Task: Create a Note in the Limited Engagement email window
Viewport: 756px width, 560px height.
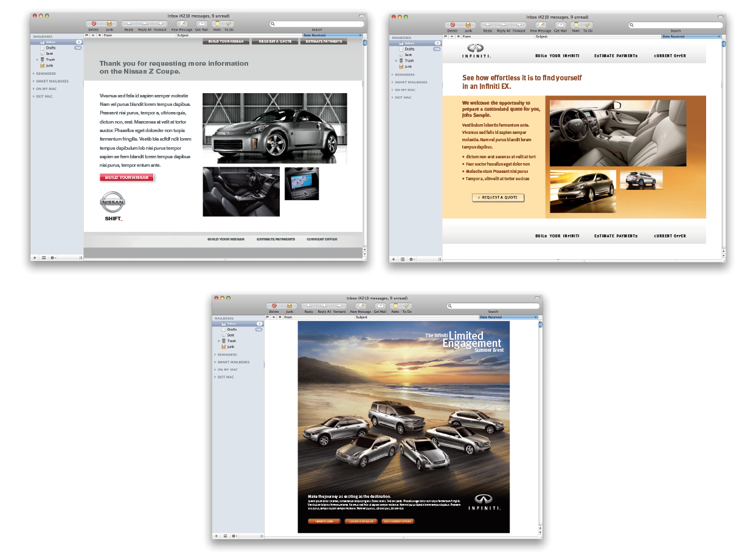Action: tap(395, 306)
